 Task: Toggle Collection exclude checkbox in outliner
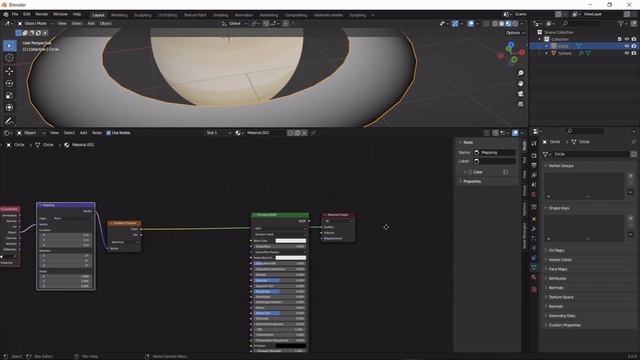pos(620,39)
